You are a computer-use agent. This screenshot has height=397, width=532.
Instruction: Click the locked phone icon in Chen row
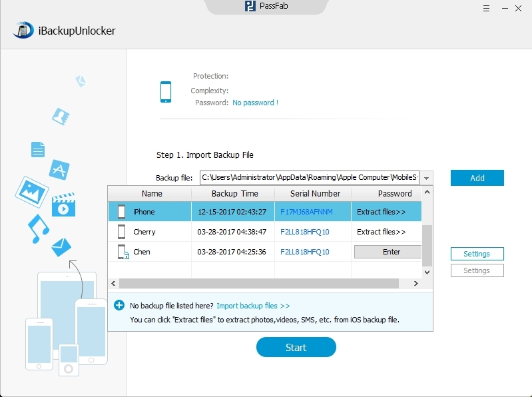[123, 252]
